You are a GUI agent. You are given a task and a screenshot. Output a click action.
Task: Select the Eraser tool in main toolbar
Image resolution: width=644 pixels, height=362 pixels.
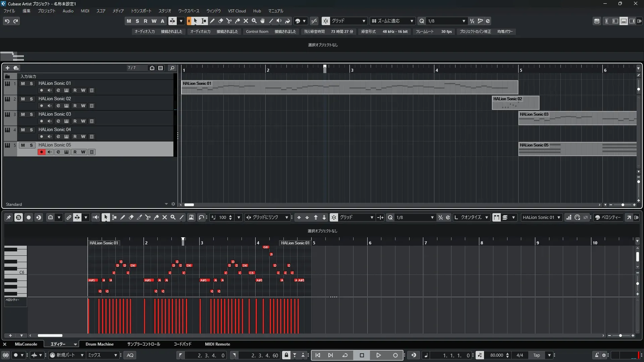(221, 21)
